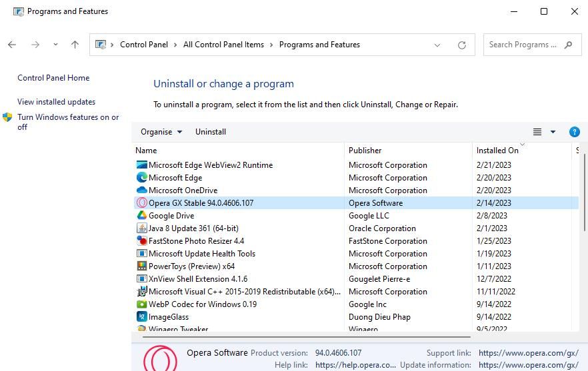Click the 2/14/2023 installed date cell
Image resolution: width=588 pixels, height=371 pixels.
tap(494, 202)
